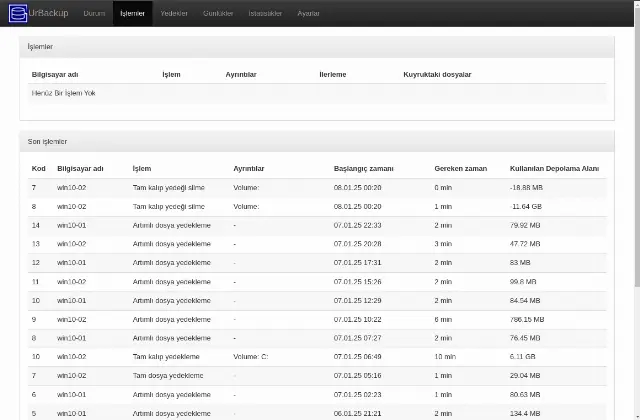This screenshot has height=420, width=640.
Task: Click code 5 in the table
Action: (x=34, y=413)
